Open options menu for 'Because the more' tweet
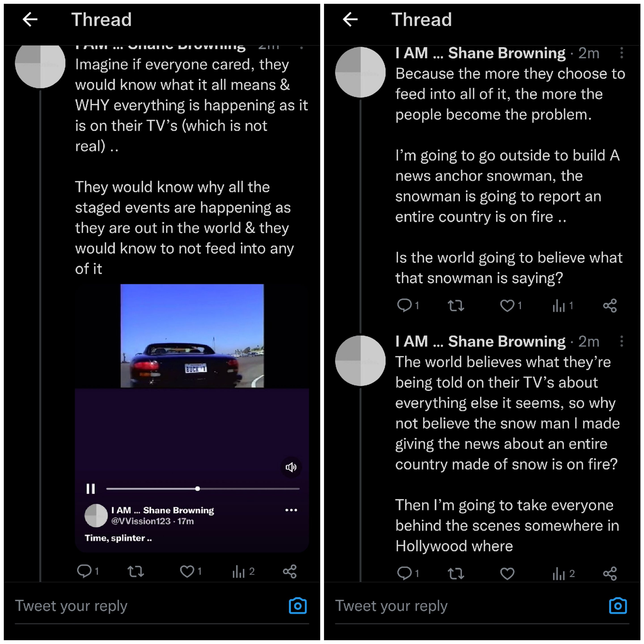Screen dimensions: 644x644 622,53
